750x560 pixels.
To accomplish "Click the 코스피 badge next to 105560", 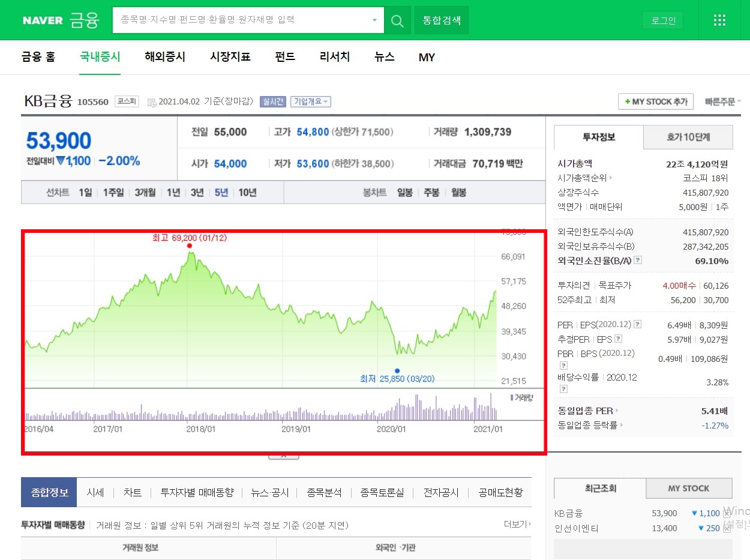I will click(x=127, y=101).
